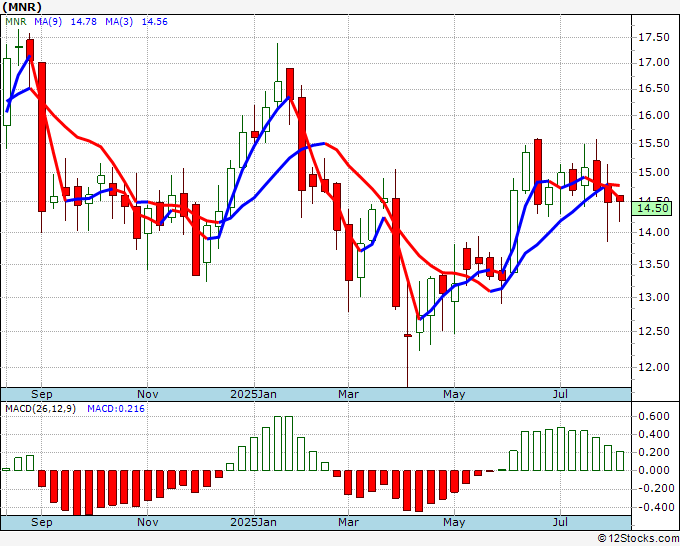The image size is (680, 546).
Task: Click the 13.00 price axis label
Action: 654,298
